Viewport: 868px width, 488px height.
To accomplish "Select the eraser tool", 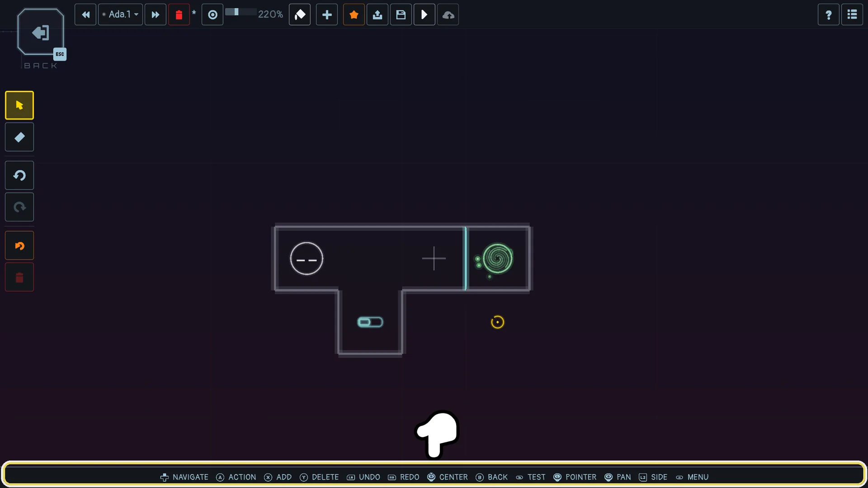I will (19, 137).
